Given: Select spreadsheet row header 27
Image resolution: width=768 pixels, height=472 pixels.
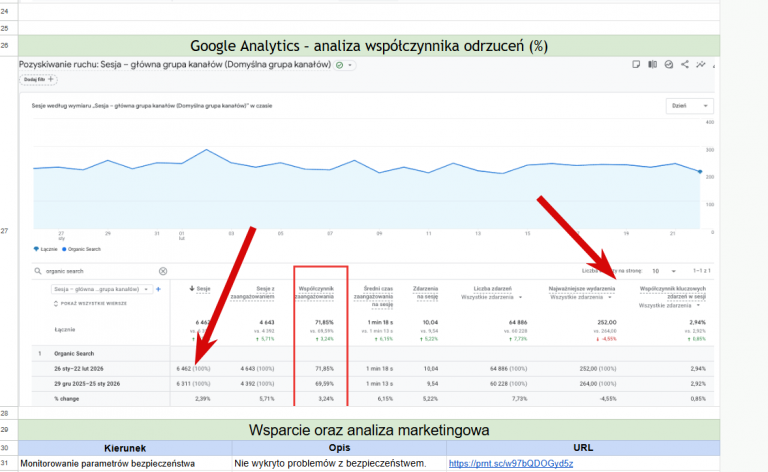Looking at the screenshot, I should click(9, 231).
